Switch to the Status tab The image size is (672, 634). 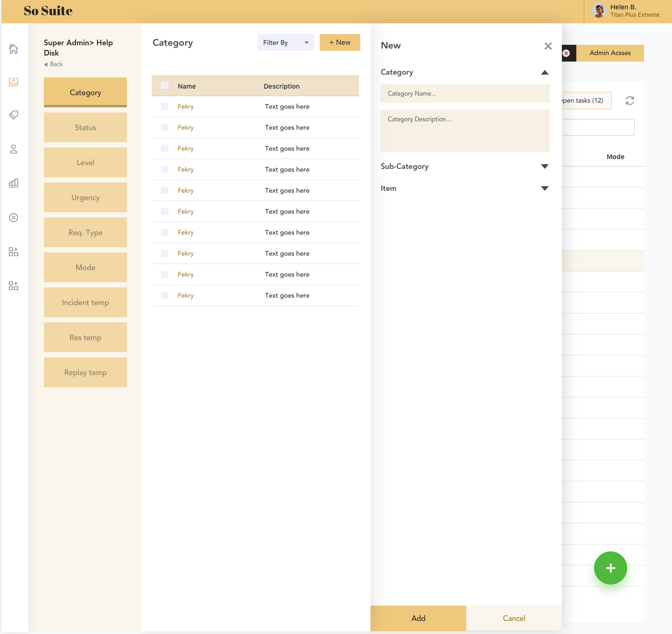click(x=85, y=127)
